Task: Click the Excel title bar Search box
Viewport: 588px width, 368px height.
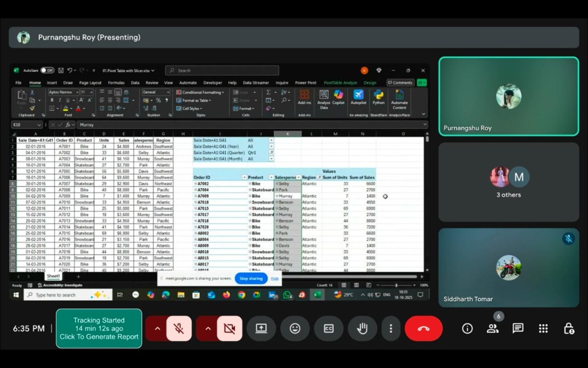Action: (x=222, y=70)
